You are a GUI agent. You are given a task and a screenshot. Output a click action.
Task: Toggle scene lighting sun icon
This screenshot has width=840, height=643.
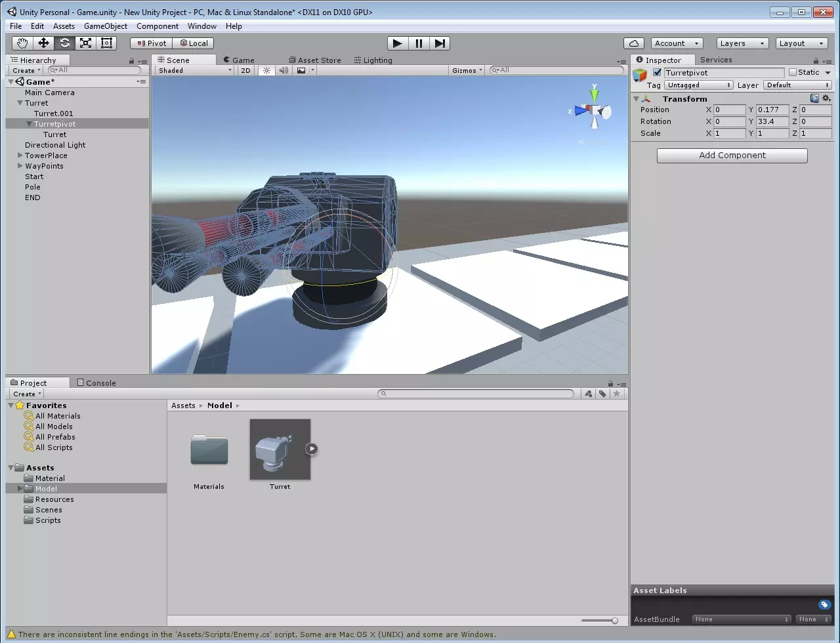coord(266,70)
